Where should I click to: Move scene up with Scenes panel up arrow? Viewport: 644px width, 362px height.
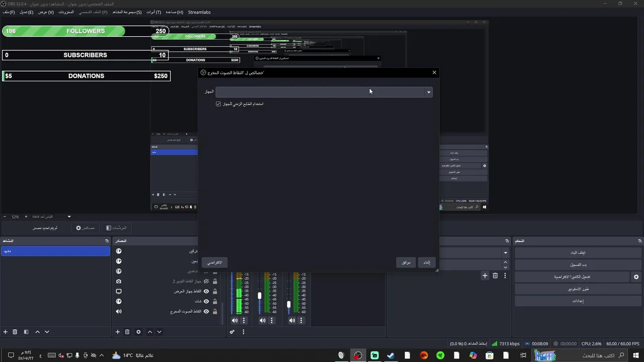37,332
